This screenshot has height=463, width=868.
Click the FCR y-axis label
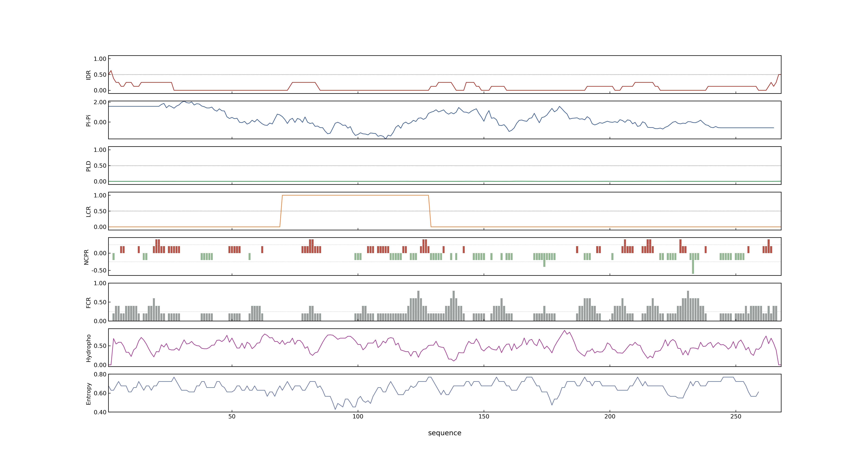[88, 302]
